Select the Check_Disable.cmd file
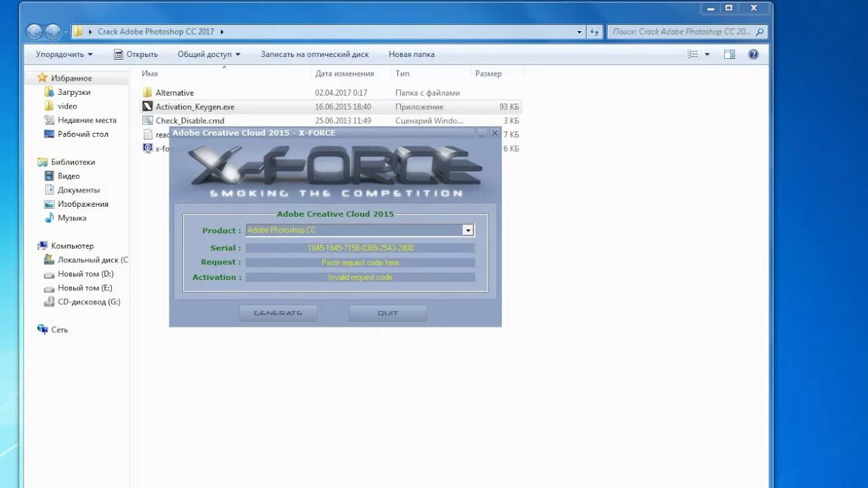868x488 pixels. pyautogui.click(x=190, y=121)
